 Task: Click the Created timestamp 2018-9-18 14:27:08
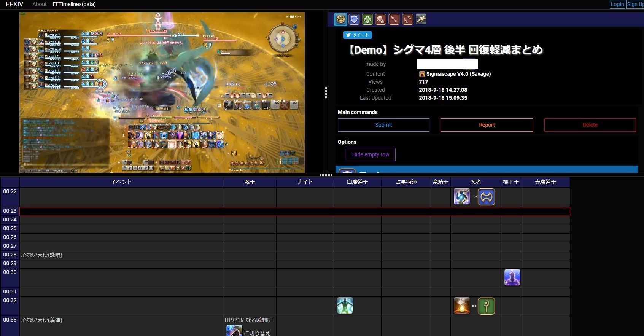point(443,90)
